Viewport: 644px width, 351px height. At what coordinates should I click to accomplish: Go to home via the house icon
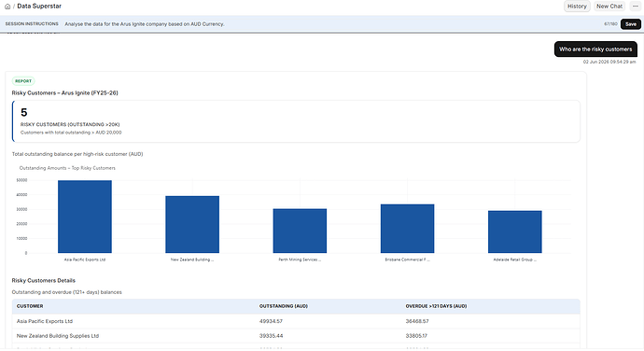(x=7, y=7)
